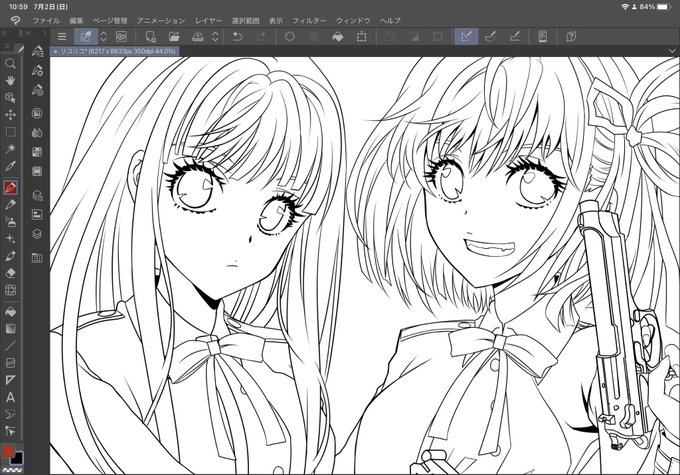Click the Save button
Image resolution: width=680 pixels, height=475 pixels.
(198, 37)
